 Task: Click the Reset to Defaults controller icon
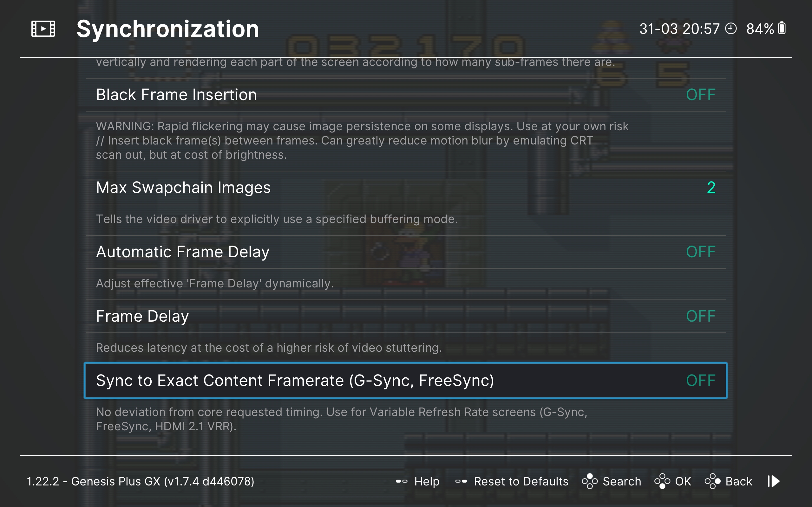pyautogui.click(x=461, y=481)
